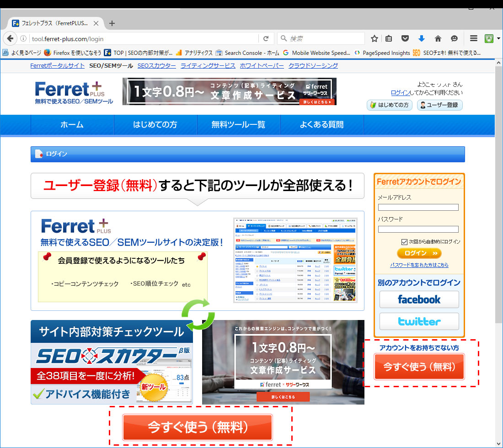Follow the SEOスカウター top link
Viewport: 503px width, 448px height.
(156, 66)
